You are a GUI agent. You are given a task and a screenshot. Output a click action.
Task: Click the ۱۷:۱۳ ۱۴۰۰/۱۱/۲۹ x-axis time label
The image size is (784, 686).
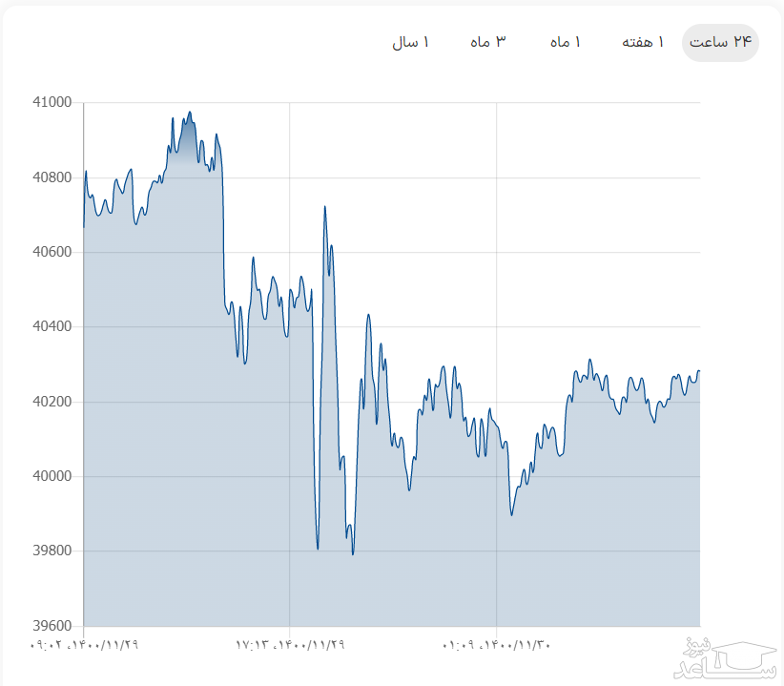[290, 645]
